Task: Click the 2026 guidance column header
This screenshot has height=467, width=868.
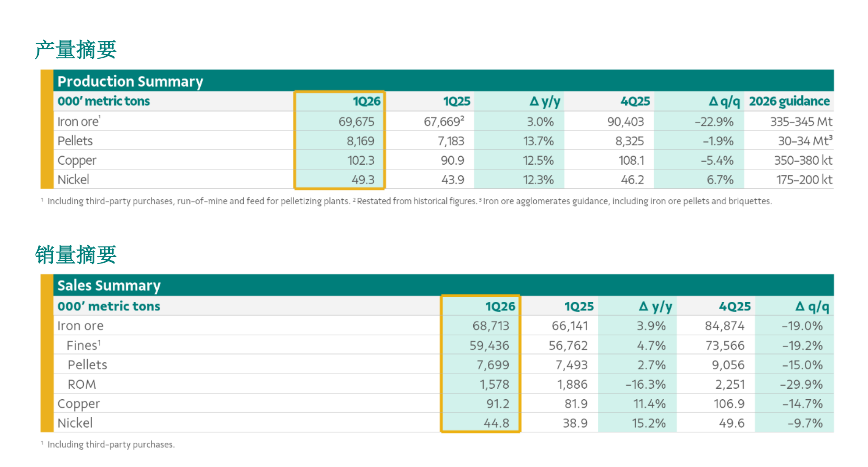Action: [x=789, y=101]
